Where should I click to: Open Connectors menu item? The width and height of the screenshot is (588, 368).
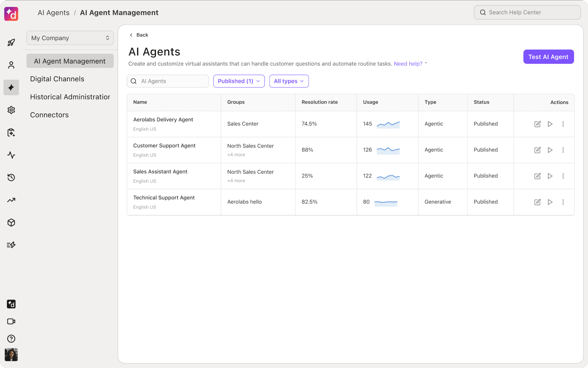click(x=49, y=115)
